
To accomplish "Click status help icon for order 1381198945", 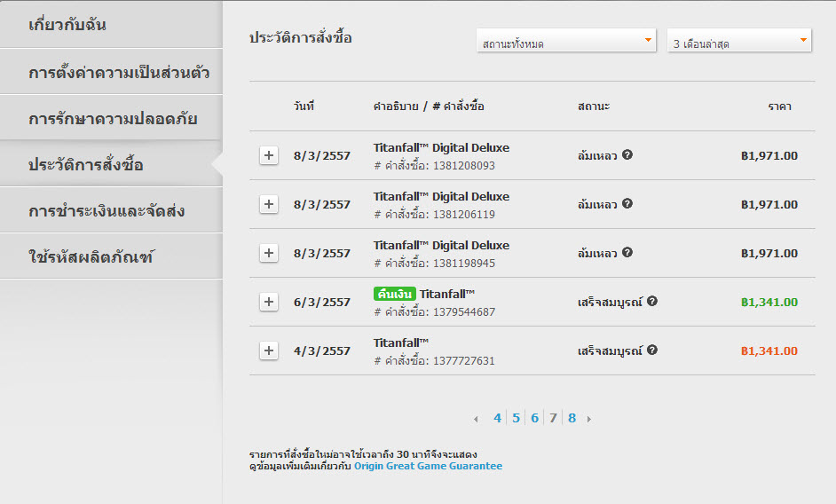I will (627, 252).
